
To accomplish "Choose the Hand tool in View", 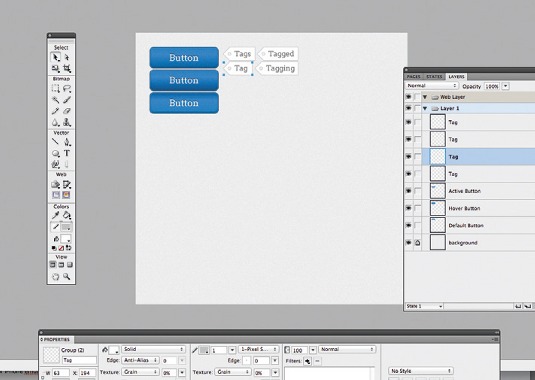I will 55,276.
